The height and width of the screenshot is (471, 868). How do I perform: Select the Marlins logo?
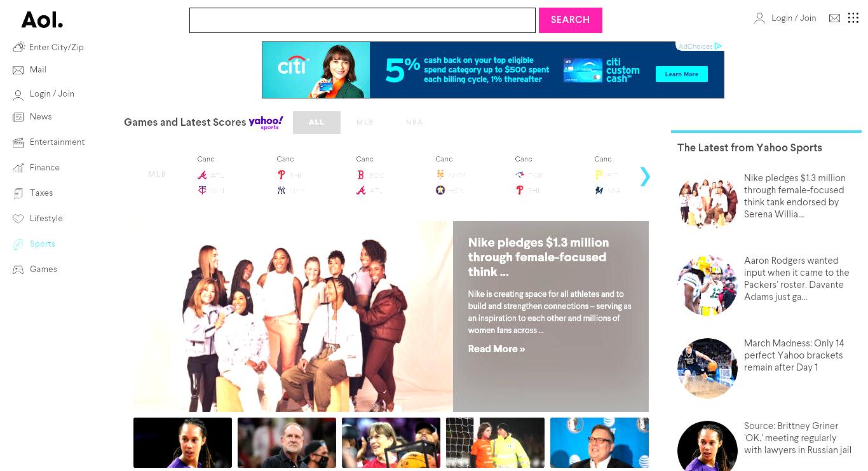click(x=599, y=190)
